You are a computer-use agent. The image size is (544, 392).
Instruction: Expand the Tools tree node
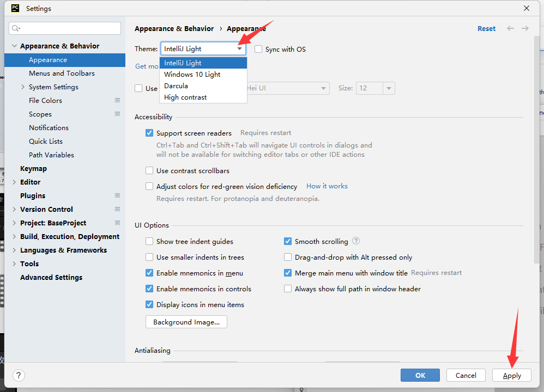(x=14, y=264)
